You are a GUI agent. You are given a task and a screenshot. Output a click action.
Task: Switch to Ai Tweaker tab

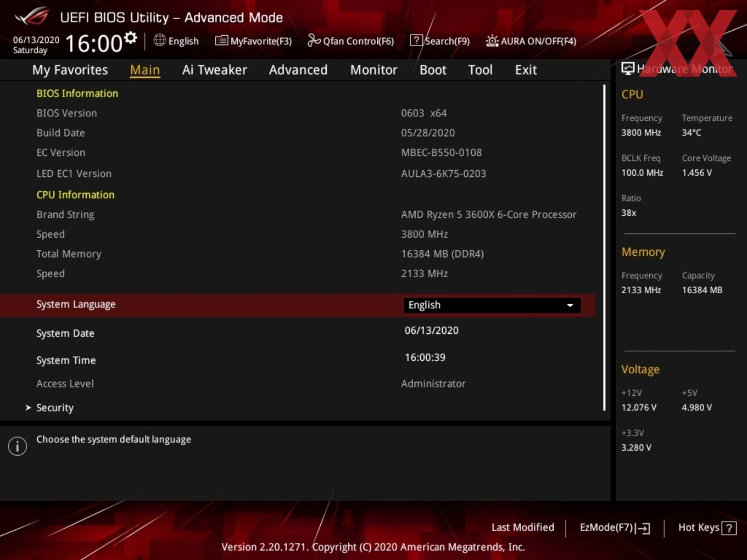[214, 70]
